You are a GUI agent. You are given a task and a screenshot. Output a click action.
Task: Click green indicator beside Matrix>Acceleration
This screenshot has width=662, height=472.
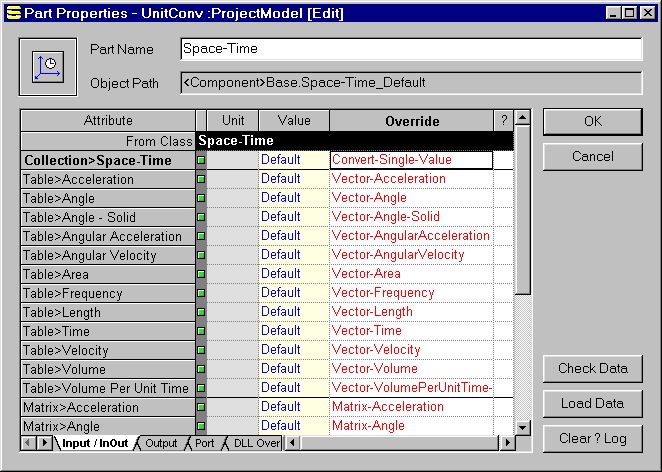click(200, 407)
